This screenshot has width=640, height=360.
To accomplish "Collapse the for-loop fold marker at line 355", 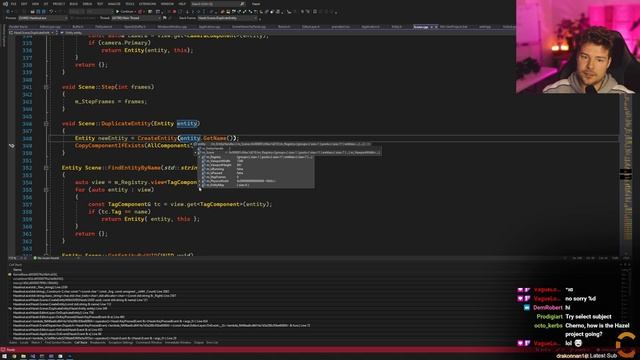I will click(46, 190).
